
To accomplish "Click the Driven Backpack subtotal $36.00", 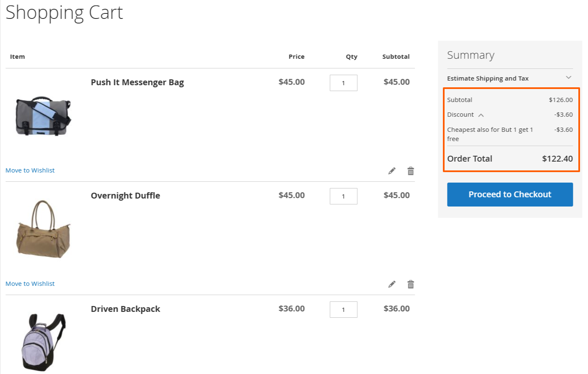I will pyautogui.click(x=397, y=309).
